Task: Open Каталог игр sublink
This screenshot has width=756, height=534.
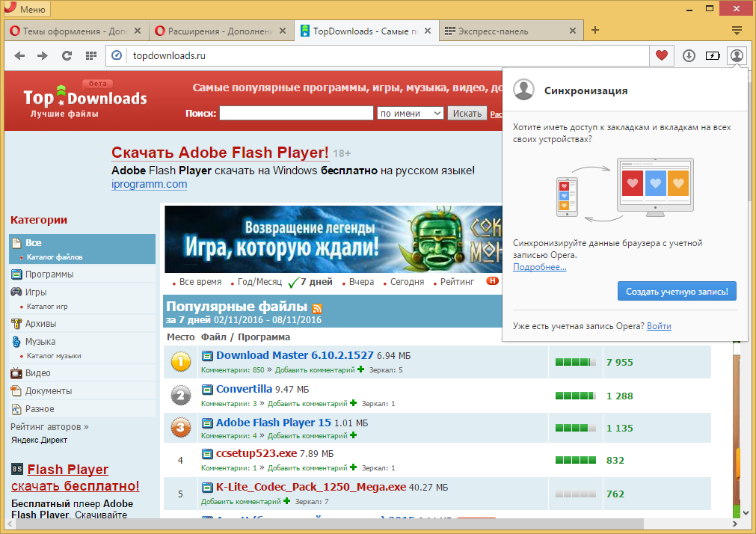Action: click(x=47, y=307)
